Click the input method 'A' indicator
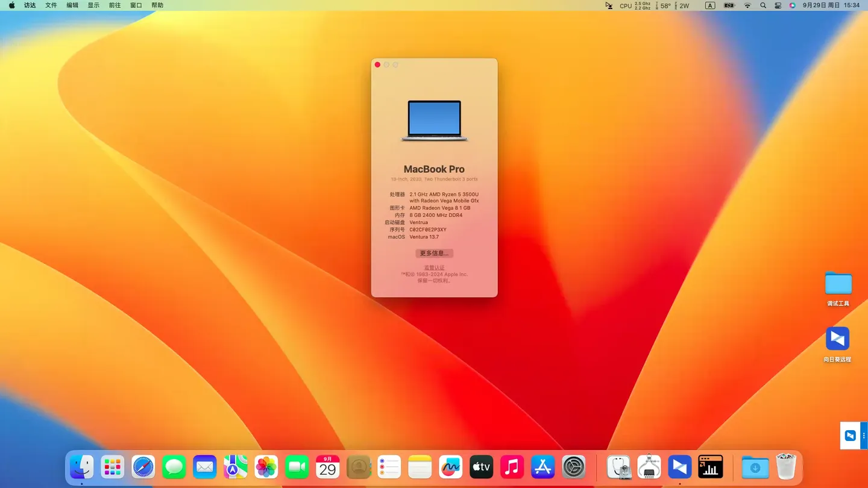 click(709, 5)
